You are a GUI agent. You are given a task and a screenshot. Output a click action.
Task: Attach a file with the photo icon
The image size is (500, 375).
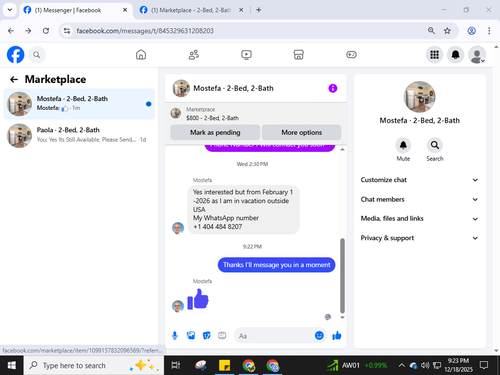coord(191,336)
